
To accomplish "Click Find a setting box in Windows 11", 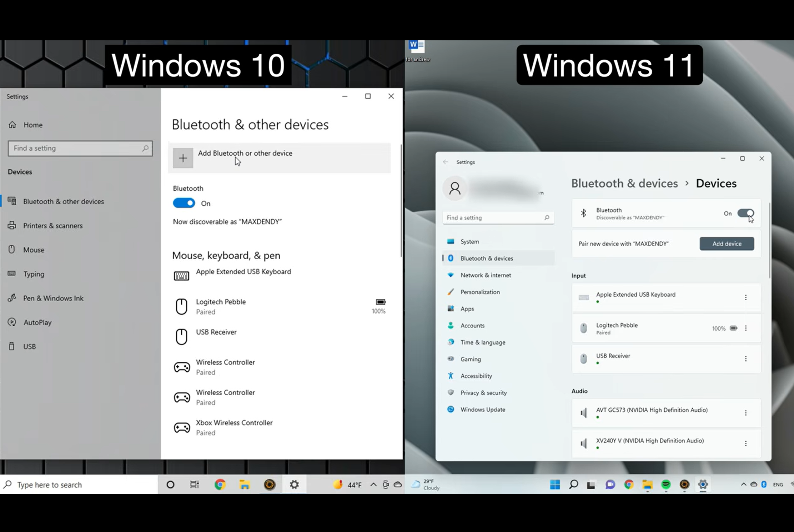I will click(x=498, y=217).
